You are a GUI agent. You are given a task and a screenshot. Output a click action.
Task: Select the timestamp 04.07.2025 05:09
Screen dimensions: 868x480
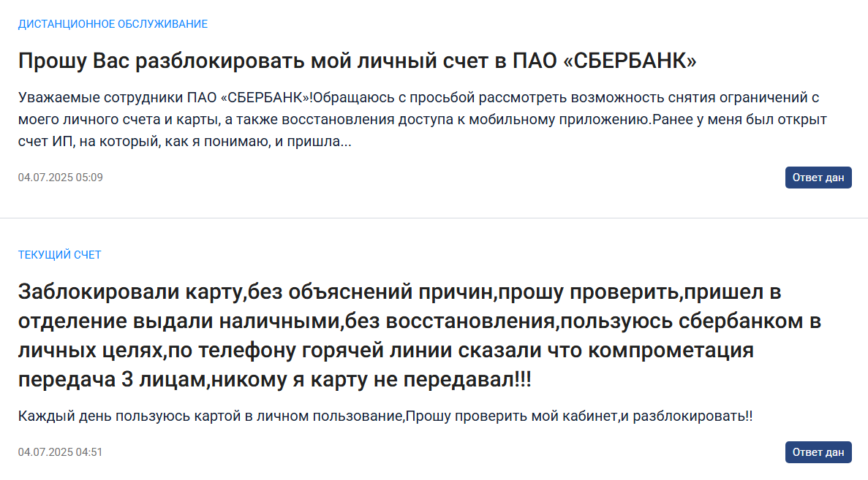point(61,178)
